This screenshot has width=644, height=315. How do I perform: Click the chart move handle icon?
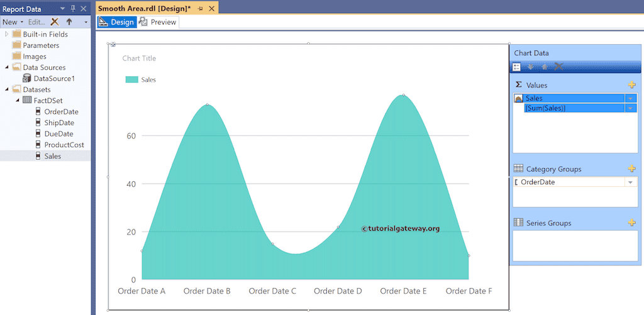click(113, 44)
